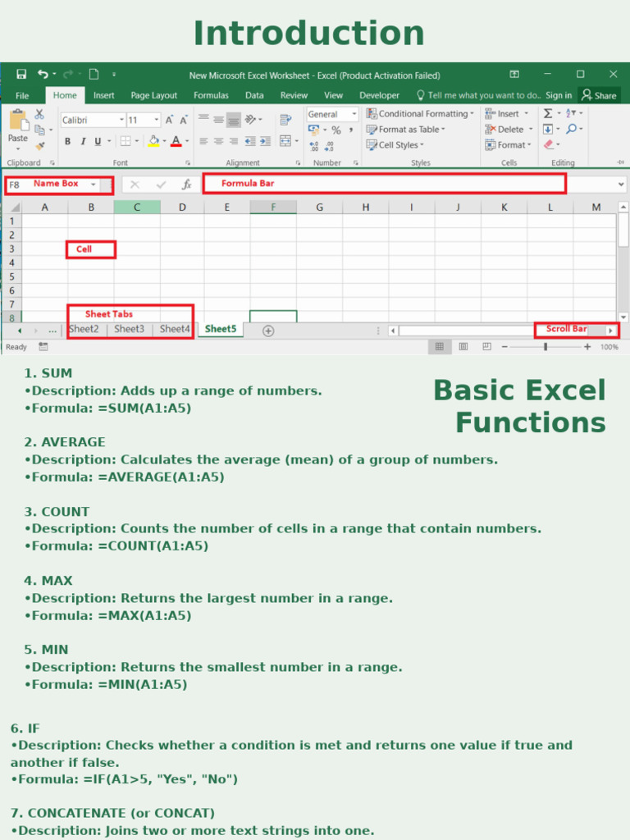Switch to the Developer tab
Viewport: 630px width, 840px height.
click(x=379, y=95)
